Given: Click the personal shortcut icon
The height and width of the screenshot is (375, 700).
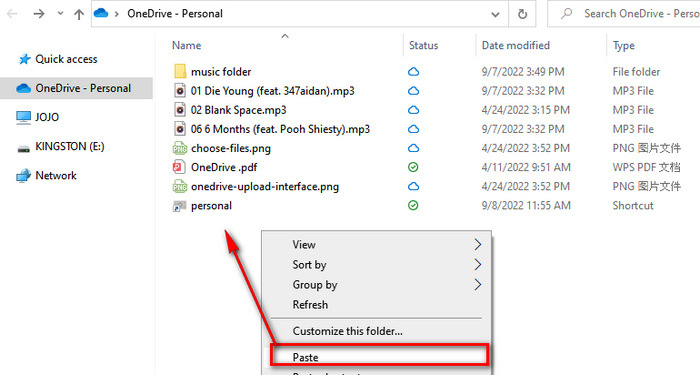Looking at the screenshot, I should point(179,206).
